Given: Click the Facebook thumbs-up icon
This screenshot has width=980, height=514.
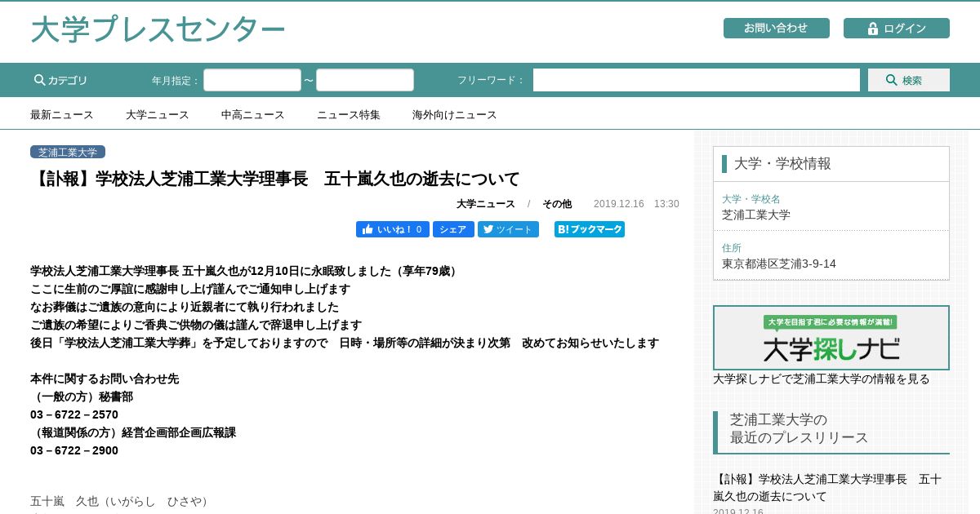Looking at the screenshot, I should click(x=367, y=229).
